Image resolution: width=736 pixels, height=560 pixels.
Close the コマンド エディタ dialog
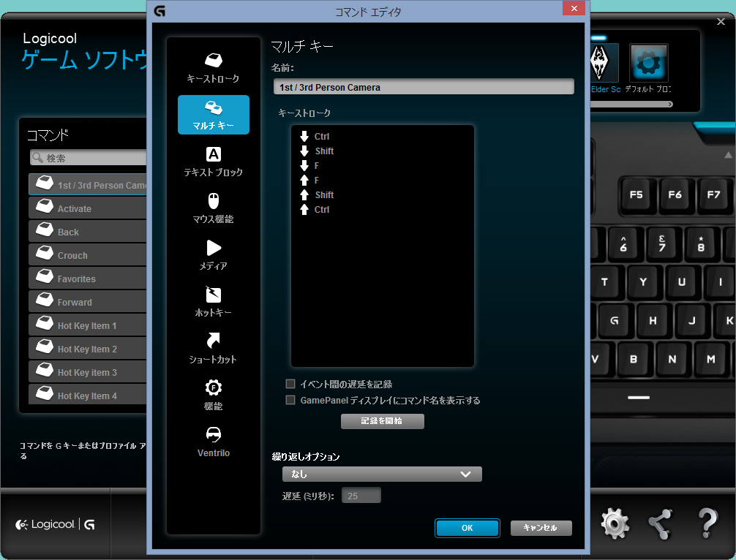click(574, 9)
